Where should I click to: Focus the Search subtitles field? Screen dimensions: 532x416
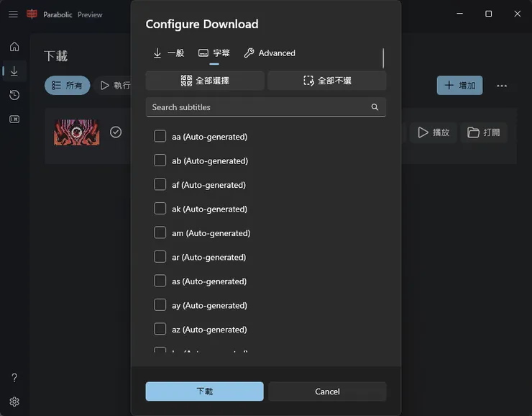(266, 107)
